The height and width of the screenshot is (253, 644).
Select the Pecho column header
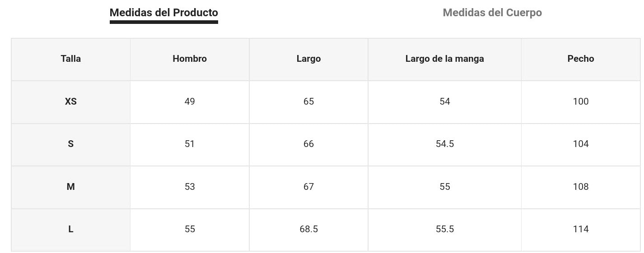point(581,59)
